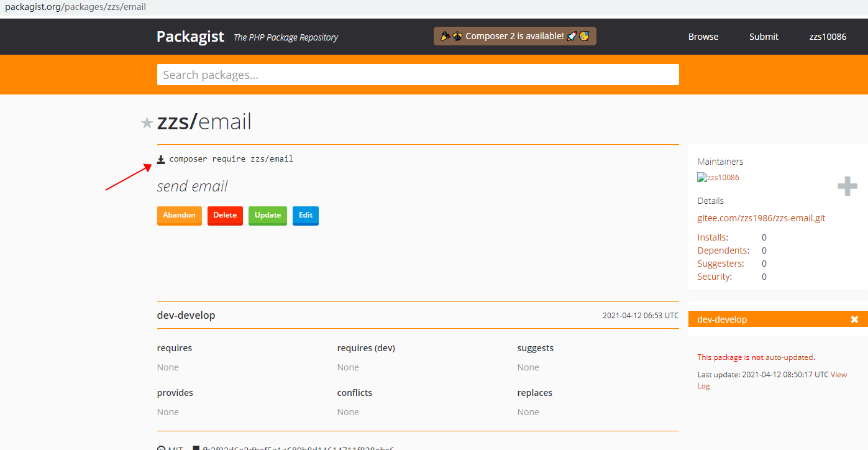Click the conflicts heading
The image size is (868, 450).
click(x=355, y=393)
